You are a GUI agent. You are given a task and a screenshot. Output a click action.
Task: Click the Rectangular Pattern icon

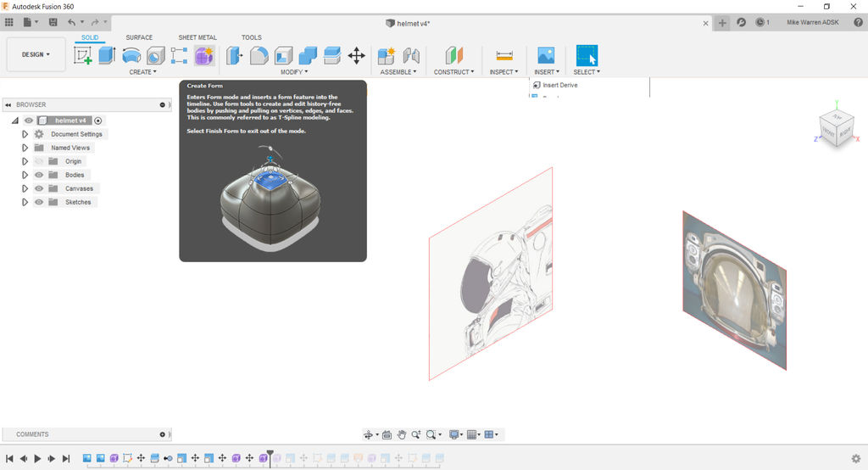(180, 55)
